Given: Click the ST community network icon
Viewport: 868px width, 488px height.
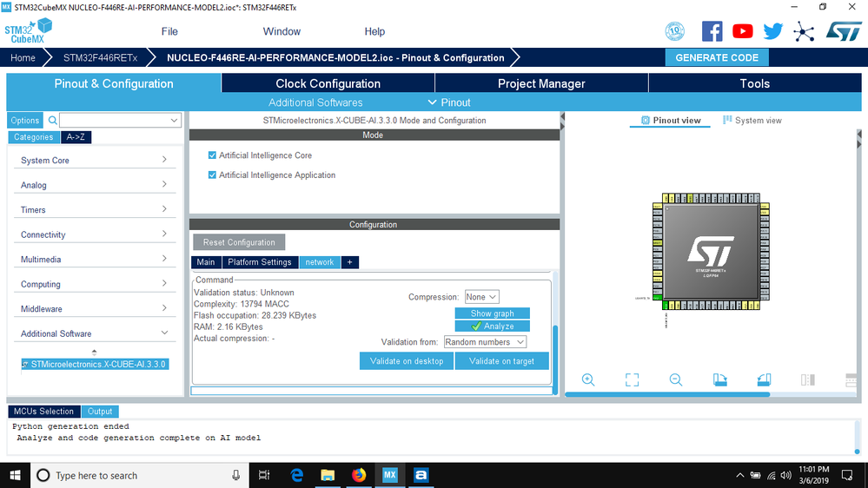Looking at the screenshot, I should click(803, 31).
